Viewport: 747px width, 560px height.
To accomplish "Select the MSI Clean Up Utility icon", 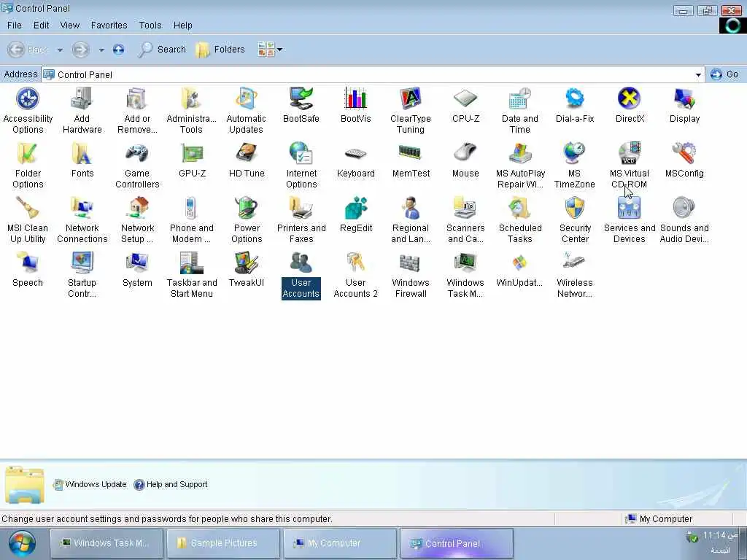I will 28,208.
